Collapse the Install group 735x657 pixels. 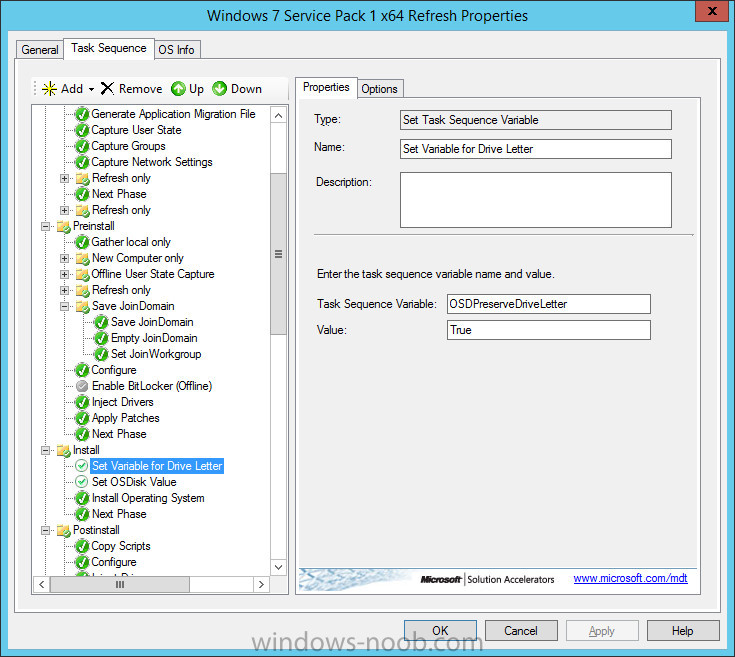(45, 450)
